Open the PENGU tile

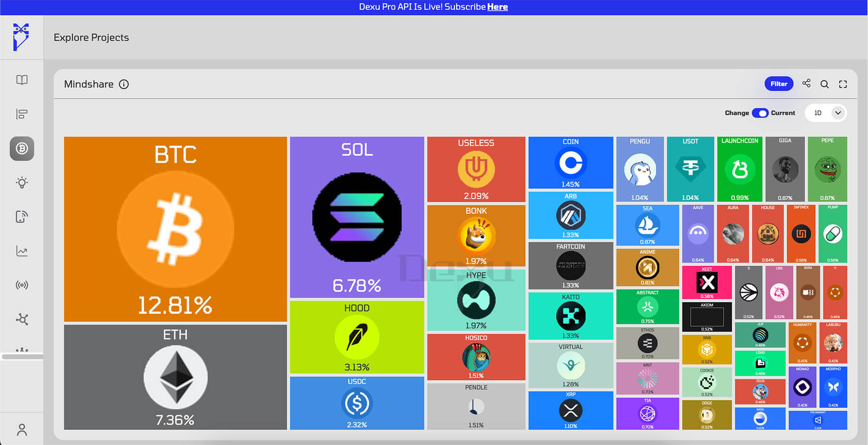(x=640, y=169)
